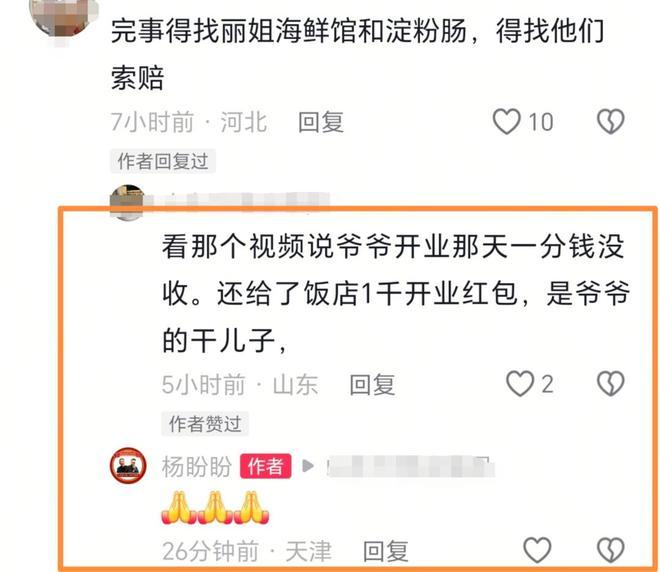This screenshot has width=660, height=572.
Task: Open the Shandong replier's small avatar
Action: coord(127,202)
